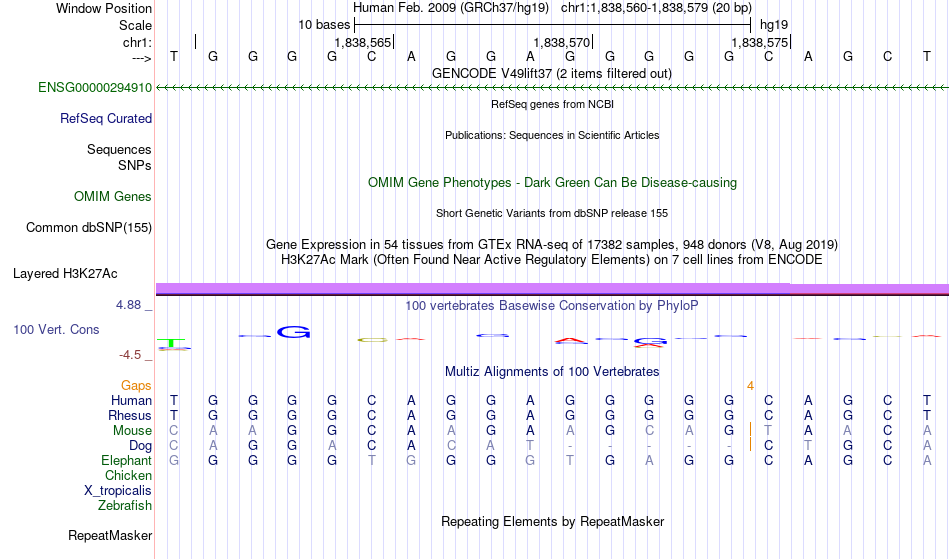950x559 pixels.
Task: Open the OMIM Genes track label
Action: pyautogui.click(x=113, y=197)
